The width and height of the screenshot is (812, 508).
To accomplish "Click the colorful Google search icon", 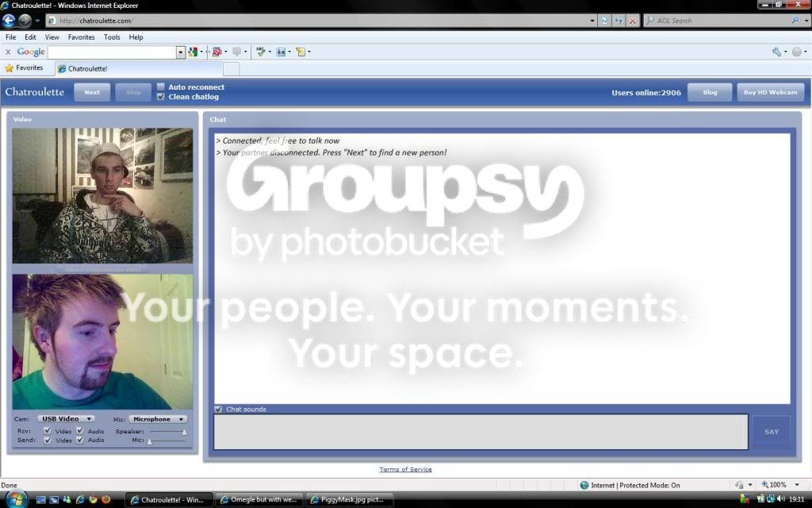I will point(193,52).
